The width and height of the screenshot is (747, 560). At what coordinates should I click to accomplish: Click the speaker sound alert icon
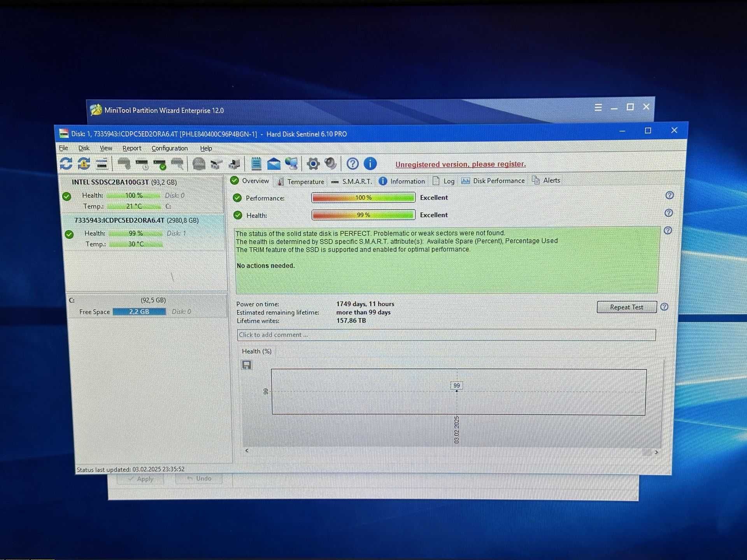tap(331, 164)
